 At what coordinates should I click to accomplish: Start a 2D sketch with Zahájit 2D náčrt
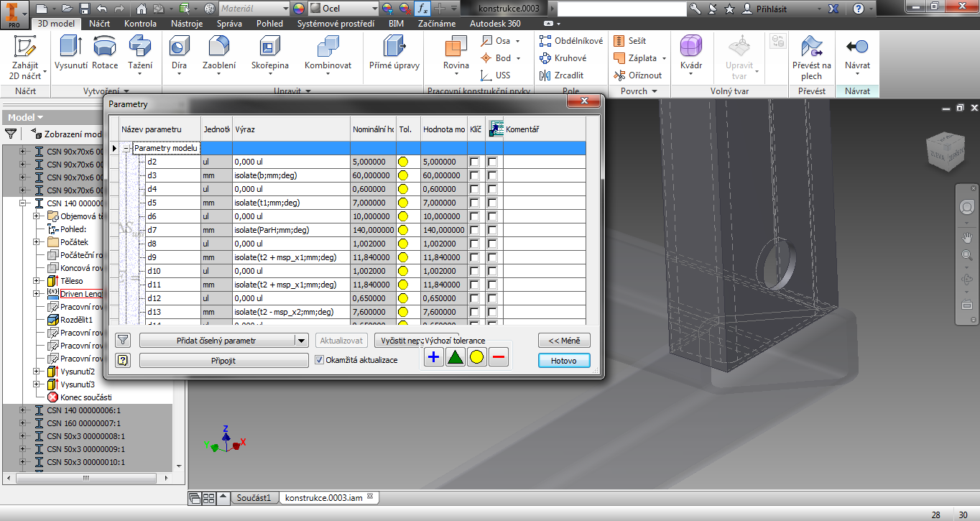tap(25, 57)
